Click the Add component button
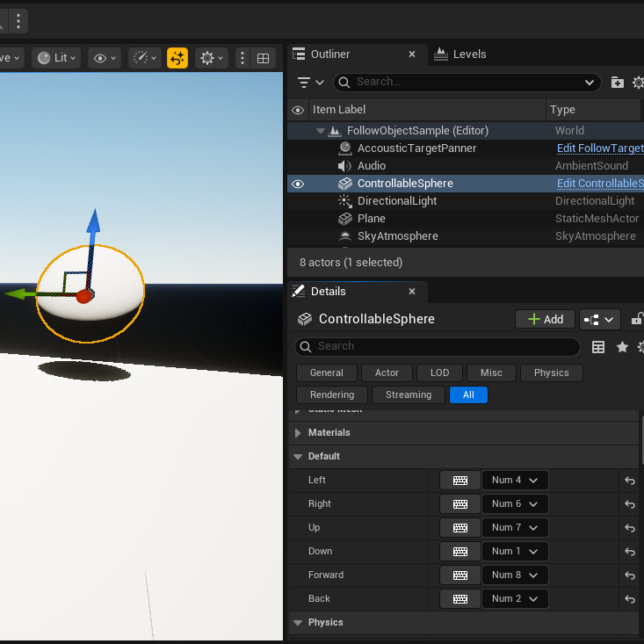This screenshot has height=644, width=644. click(545, 319)
